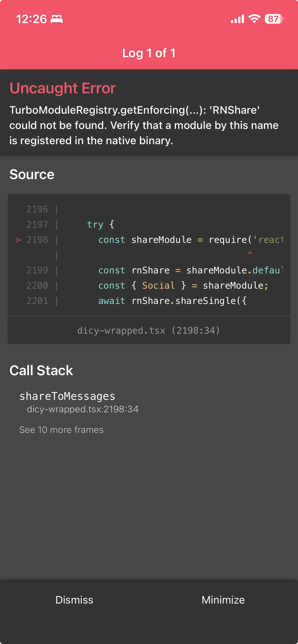This screenshot has width=298, height=644.
Task: Tap the 12:26 status bar clock
Action: pos(31,19)
